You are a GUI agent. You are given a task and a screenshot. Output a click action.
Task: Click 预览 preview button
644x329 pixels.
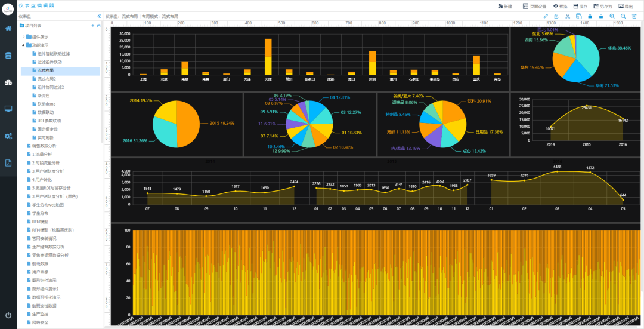(x=560, y=6)
